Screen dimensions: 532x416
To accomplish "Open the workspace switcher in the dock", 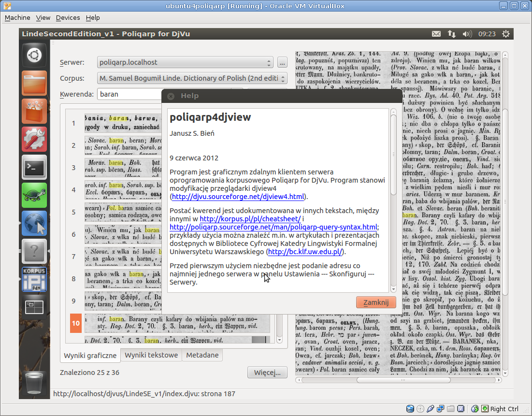I will coord(34,307).
